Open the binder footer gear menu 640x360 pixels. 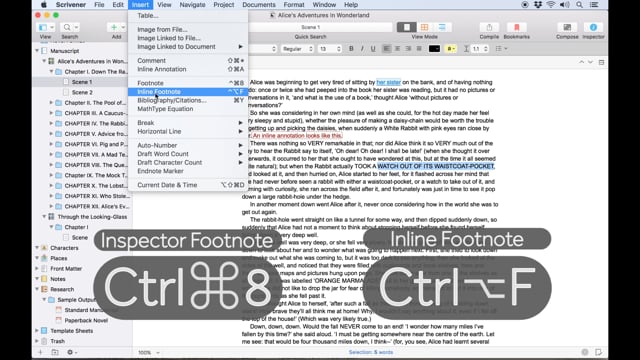(x=72, y=352)
